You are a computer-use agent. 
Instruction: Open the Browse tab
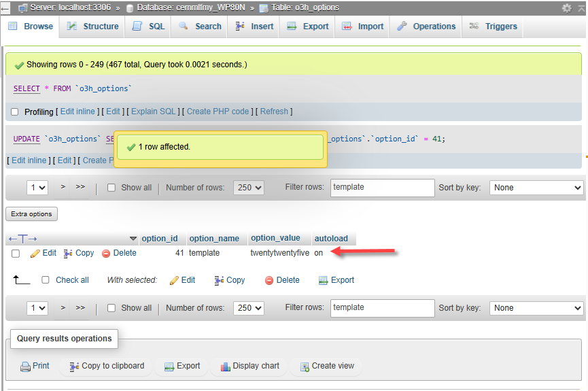pos(31,27)
